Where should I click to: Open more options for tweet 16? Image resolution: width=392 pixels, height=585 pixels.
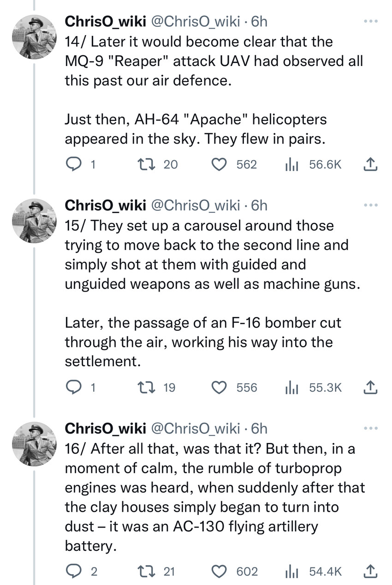pos(371,428)
